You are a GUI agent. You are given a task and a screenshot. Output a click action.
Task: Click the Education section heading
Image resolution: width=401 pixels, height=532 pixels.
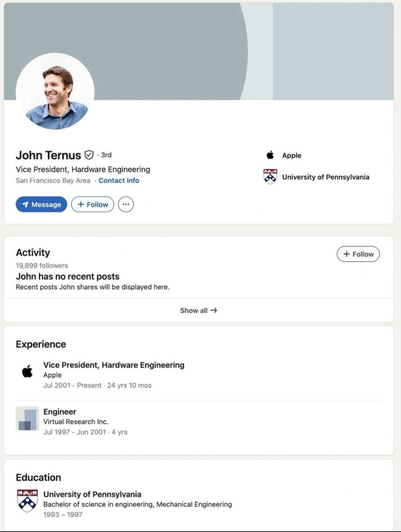(x=39, y=477)
